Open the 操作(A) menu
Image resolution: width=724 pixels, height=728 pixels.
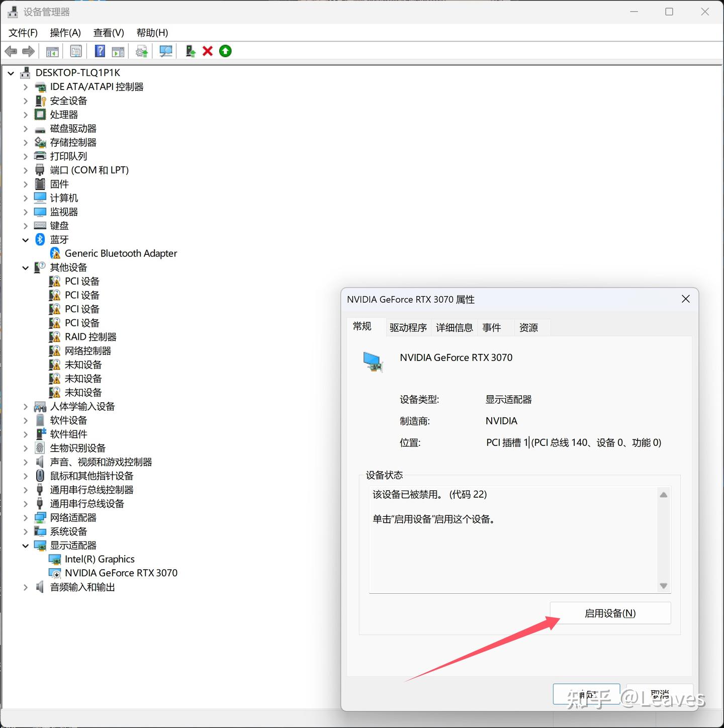pyautogui.click(x=65, y=33)
